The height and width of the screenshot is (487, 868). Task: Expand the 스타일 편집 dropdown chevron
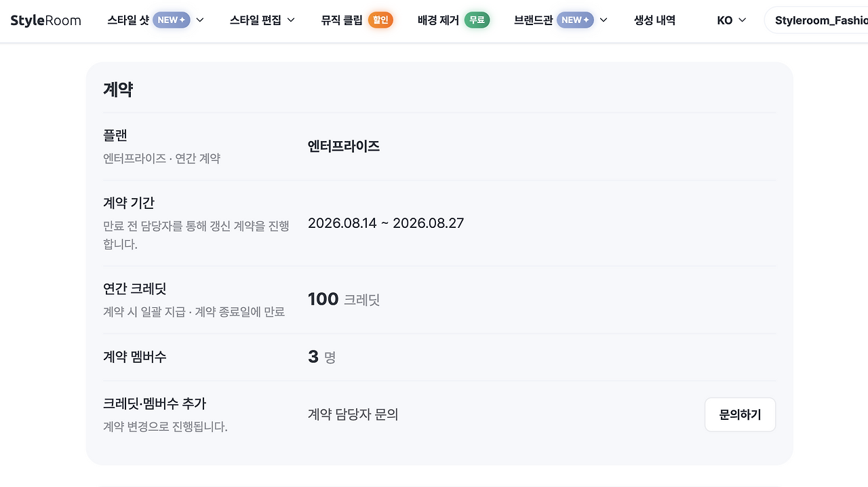pos(291,20)
